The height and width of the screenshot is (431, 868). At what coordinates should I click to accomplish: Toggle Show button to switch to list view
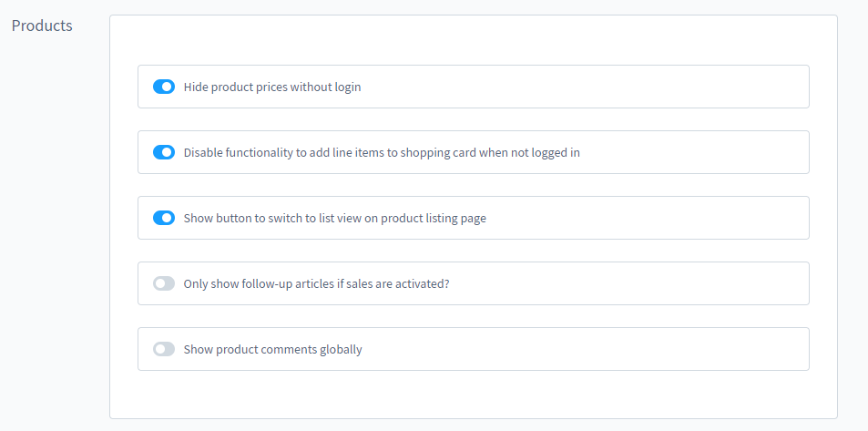point(164,218)
